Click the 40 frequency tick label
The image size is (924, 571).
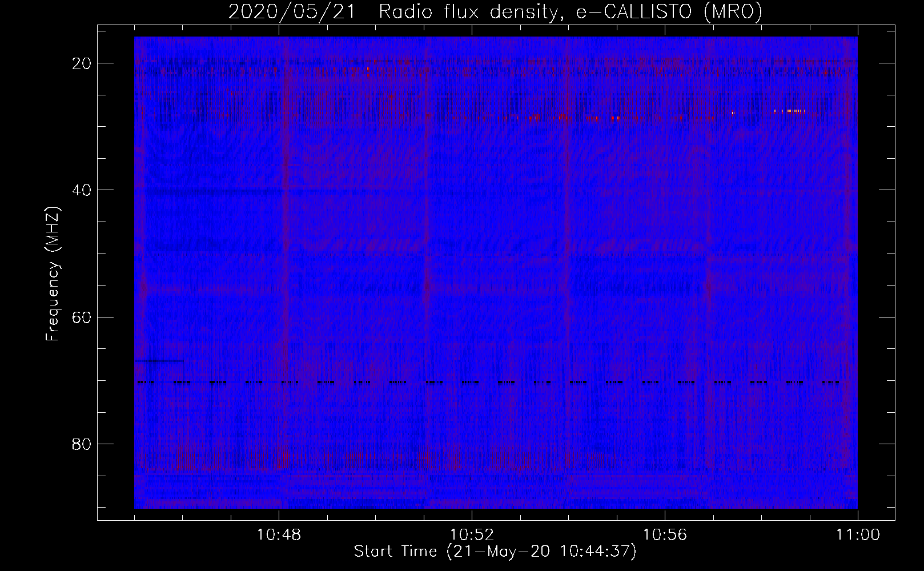coord(82,190)
